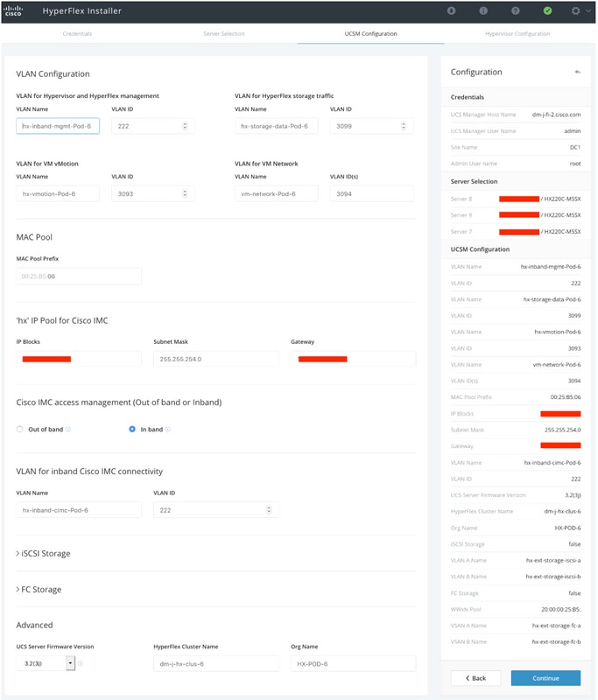Click WWxN Pool 20:00:00:25:B5 value
The image size is (598, 700).
(x=561, y=609)
